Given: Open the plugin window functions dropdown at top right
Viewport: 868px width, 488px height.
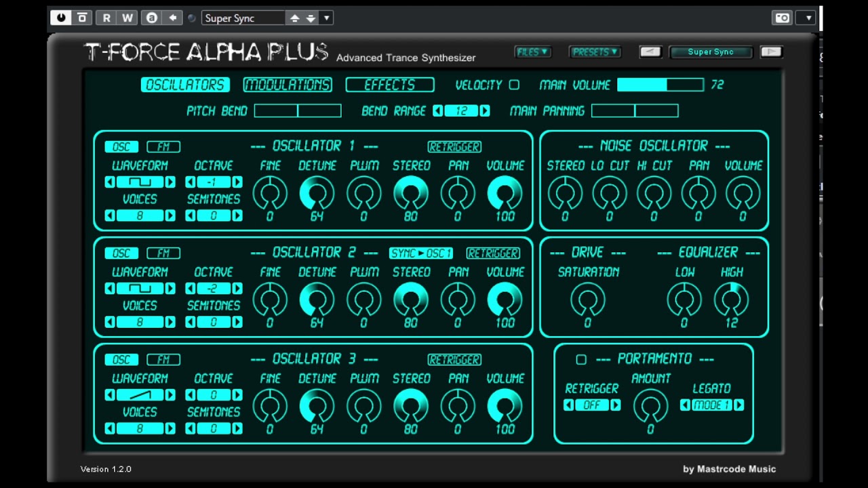Looking at the screenshot, I should tap(805, 18).
